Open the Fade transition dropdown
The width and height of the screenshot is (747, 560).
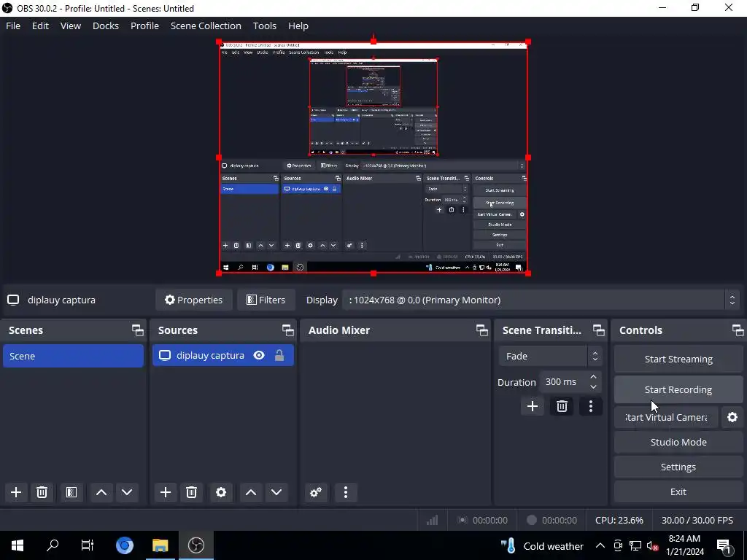[x=550, y=356]
